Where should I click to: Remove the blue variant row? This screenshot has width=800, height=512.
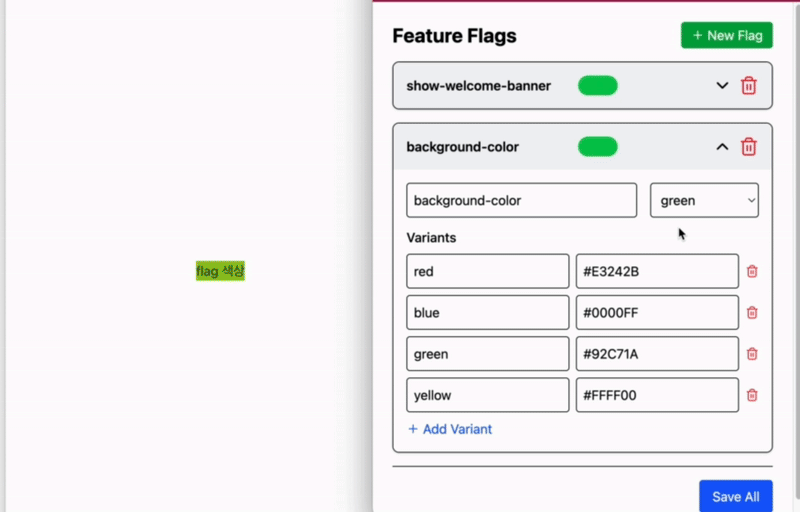[752, 313]
